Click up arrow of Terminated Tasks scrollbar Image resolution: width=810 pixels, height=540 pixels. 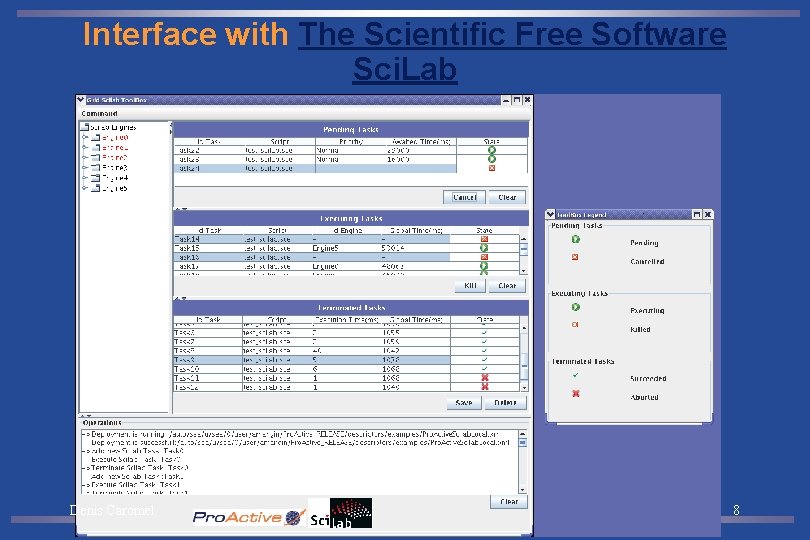(x=524, y=328)
